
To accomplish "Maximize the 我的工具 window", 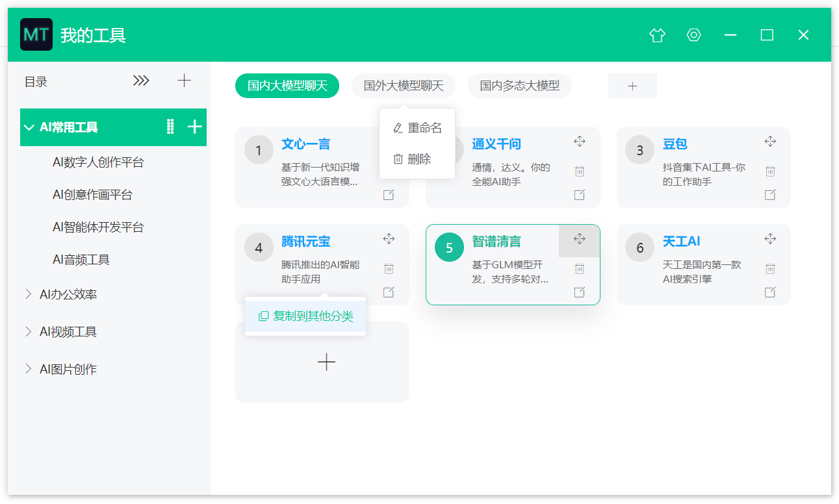I will click(x=767, y=35).
